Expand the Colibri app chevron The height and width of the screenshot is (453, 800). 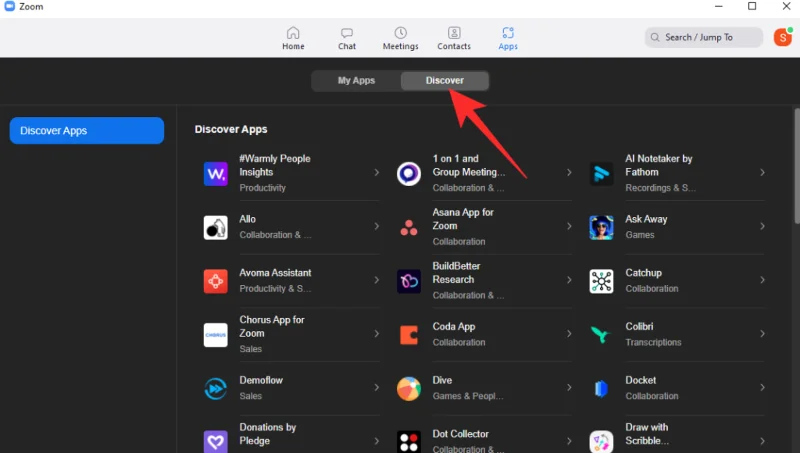pos(762,335)
